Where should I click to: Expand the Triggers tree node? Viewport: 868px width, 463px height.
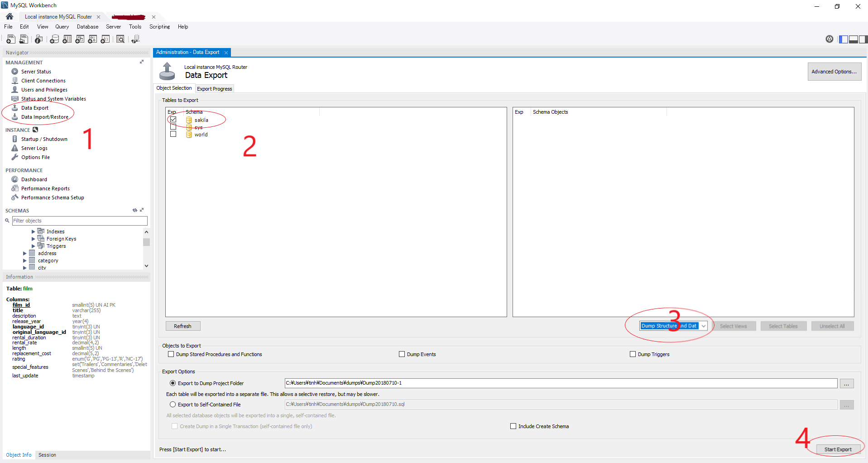(33, 246)
